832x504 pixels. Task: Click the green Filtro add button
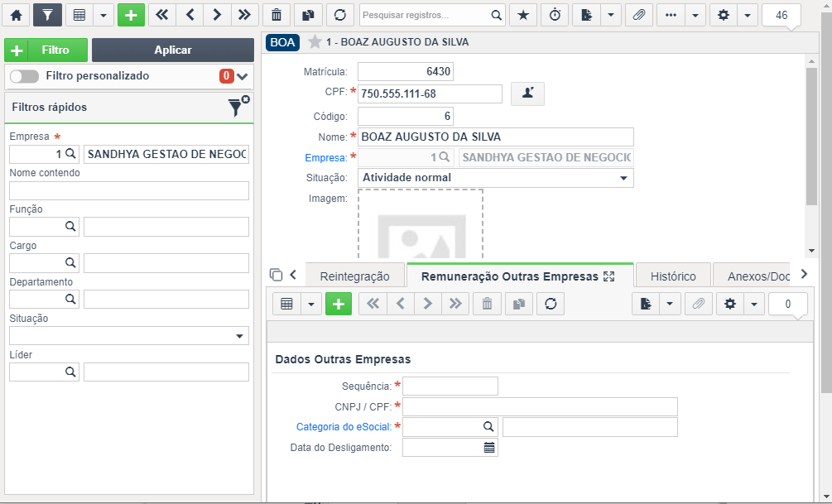click(46, 50)
